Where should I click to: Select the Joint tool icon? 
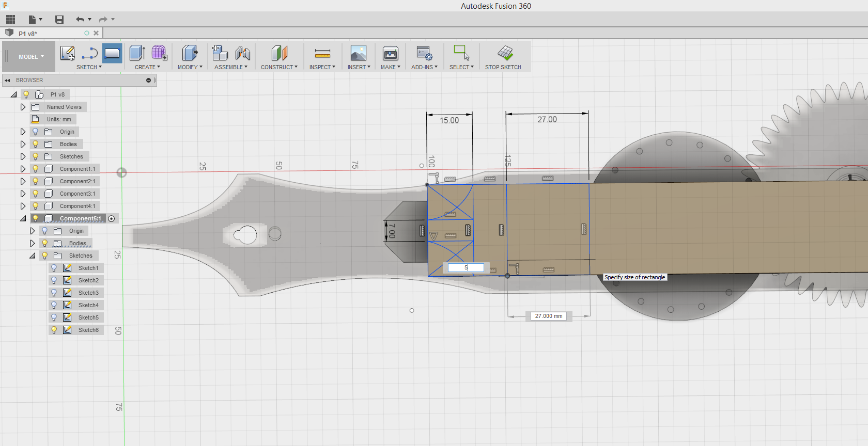click(243, 53)
